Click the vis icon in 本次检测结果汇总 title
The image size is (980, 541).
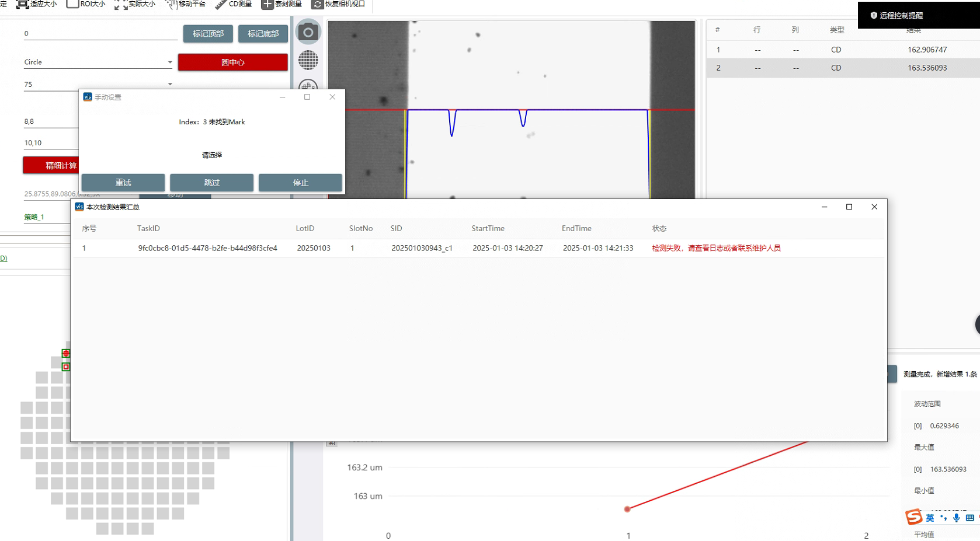(x=79, y=207)
